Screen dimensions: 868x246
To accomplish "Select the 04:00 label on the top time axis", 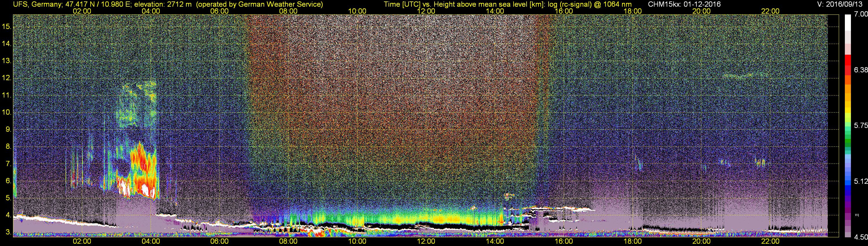I will (x=151, y=11).
